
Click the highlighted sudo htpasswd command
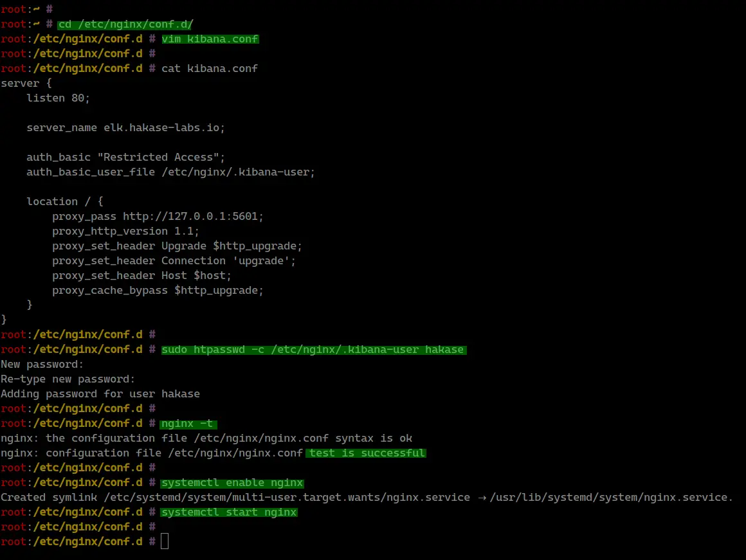[x=314, y=350]
